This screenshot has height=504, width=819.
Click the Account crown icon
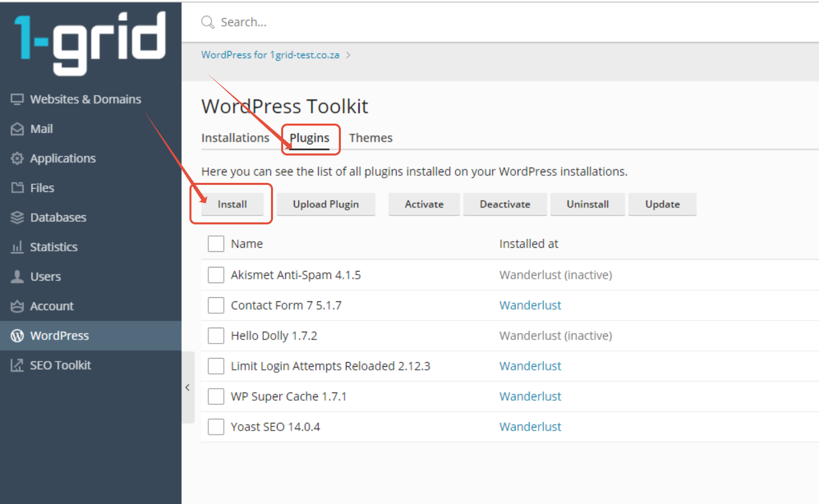coord(17,306)
